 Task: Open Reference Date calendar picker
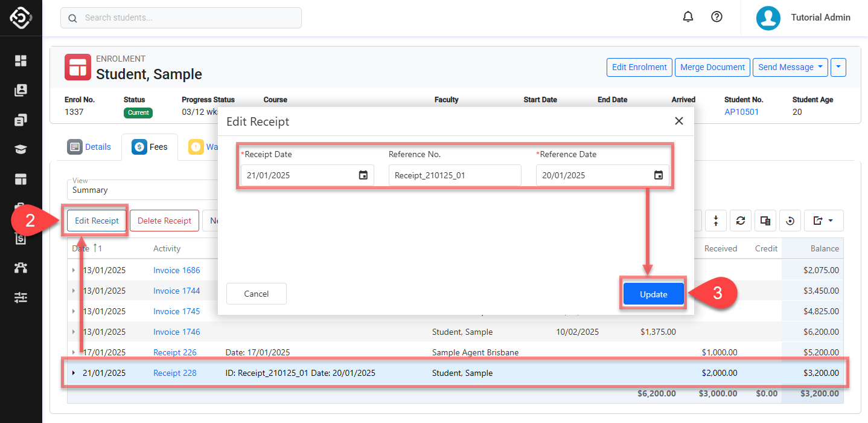click(x=658, y=175)
